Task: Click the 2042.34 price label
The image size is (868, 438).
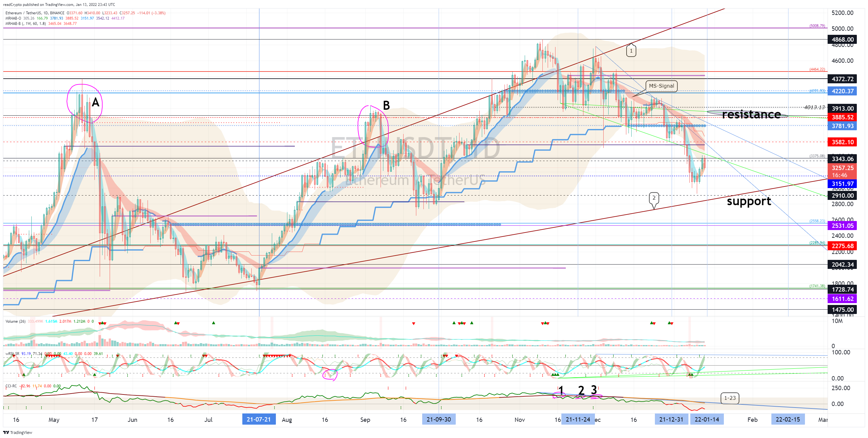Action: (842, 265)
